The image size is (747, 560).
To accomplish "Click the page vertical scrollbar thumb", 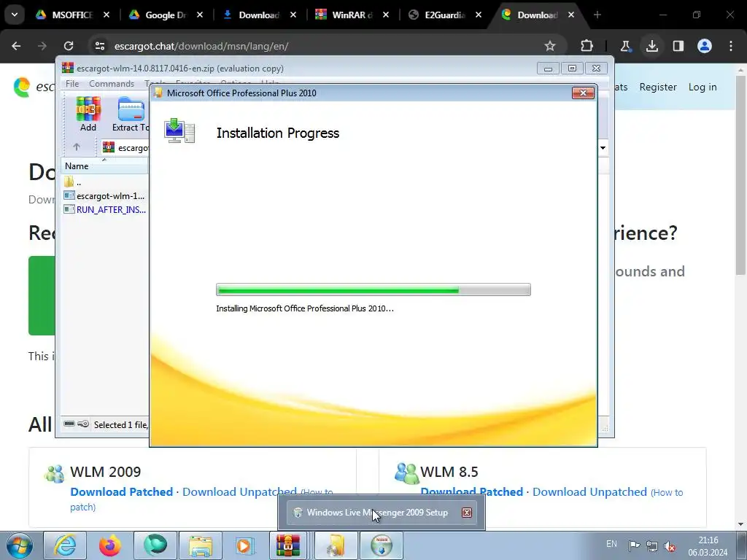I will [x=740, y=175].
